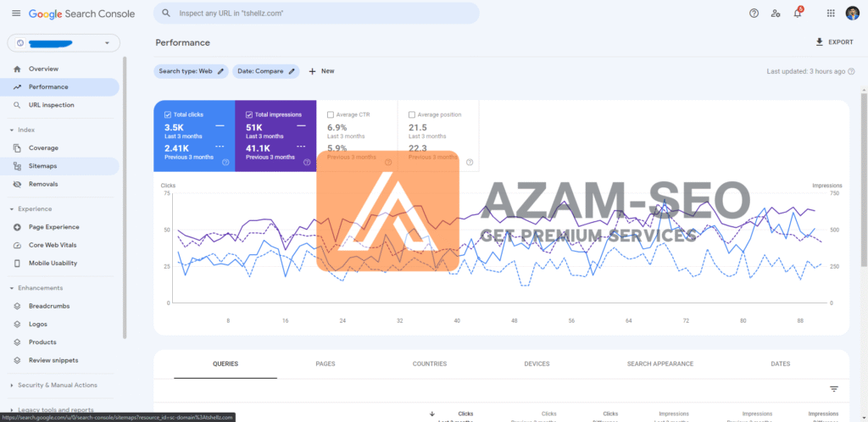Collapse the Index section
The width and height of the screenshot is (868, 422).
point(11,130)
